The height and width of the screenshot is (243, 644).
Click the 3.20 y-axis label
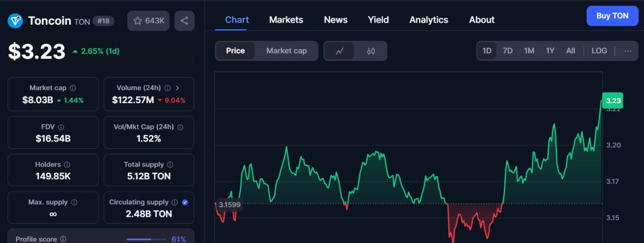pyautogui.click(x=613, y=145)
